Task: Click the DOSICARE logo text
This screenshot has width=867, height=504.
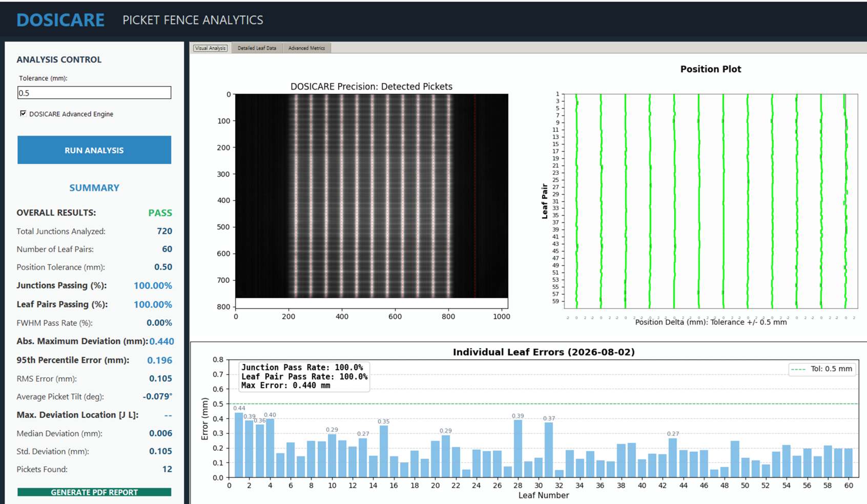Action: [x=60, y=20]
